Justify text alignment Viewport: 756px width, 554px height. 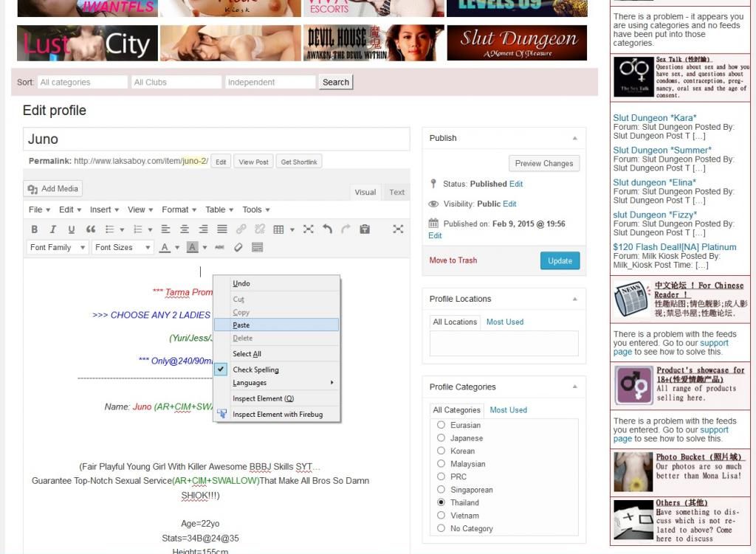221,229
